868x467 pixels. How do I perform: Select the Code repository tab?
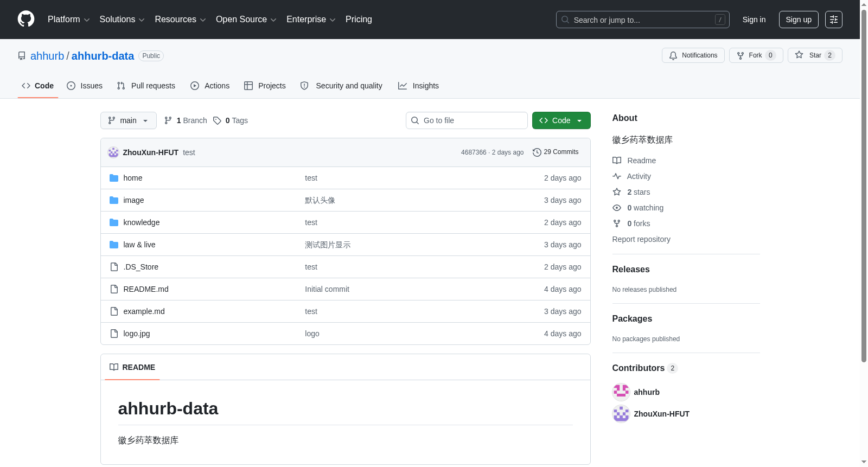pos(38,86)
